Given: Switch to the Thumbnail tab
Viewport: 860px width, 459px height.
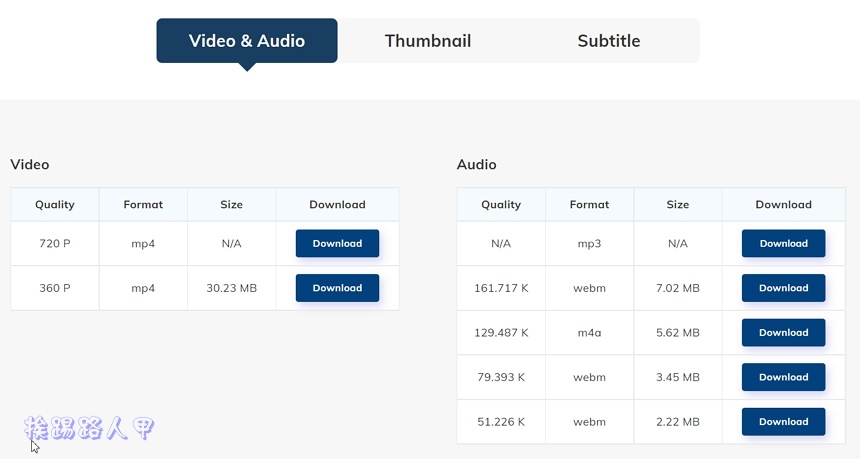Looking at the screenshot, I should click(428, 41).
